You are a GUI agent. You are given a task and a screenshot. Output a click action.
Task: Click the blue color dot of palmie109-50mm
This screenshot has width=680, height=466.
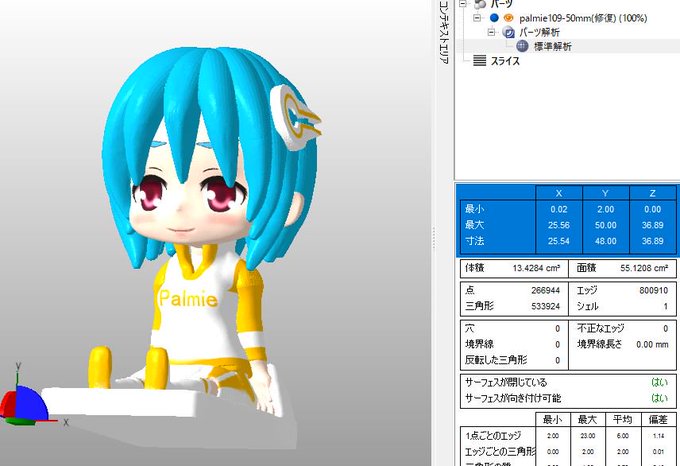pyautogui.click(x=494, y=18)
